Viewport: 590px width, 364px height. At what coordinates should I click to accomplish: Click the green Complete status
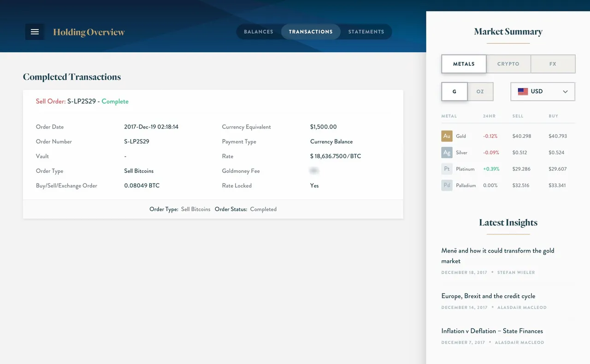point(115,101)
